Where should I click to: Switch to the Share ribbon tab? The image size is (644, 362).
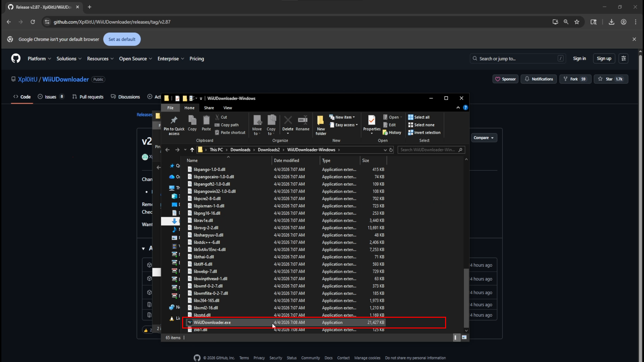pos(209,108)
